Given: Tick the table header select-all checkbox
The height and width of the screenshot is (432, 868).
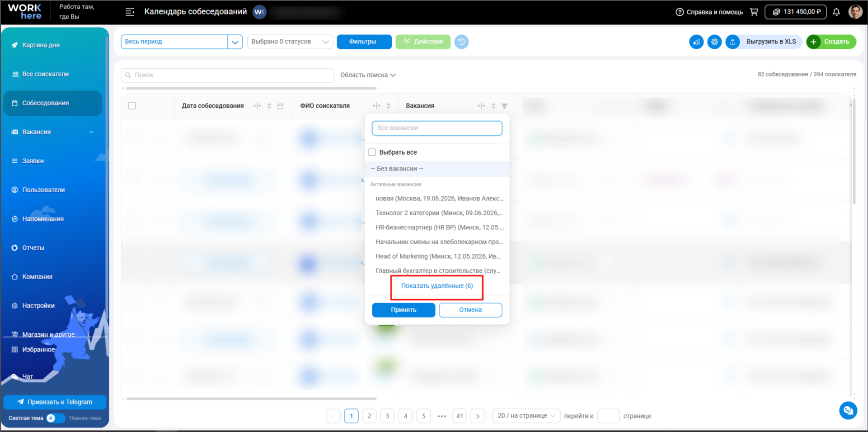Looking at the screenshot, I should [132, 106].
